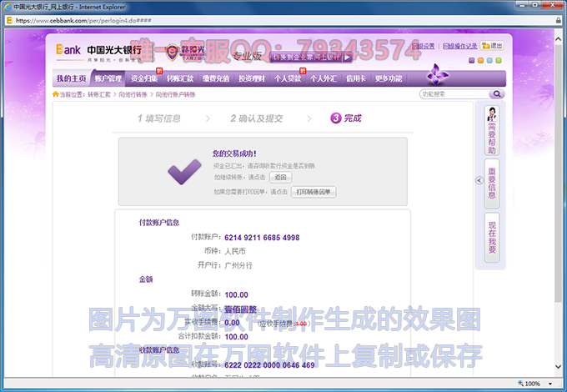
Task: Expand the 更多功能 menu
Action: tap(389, 79)
